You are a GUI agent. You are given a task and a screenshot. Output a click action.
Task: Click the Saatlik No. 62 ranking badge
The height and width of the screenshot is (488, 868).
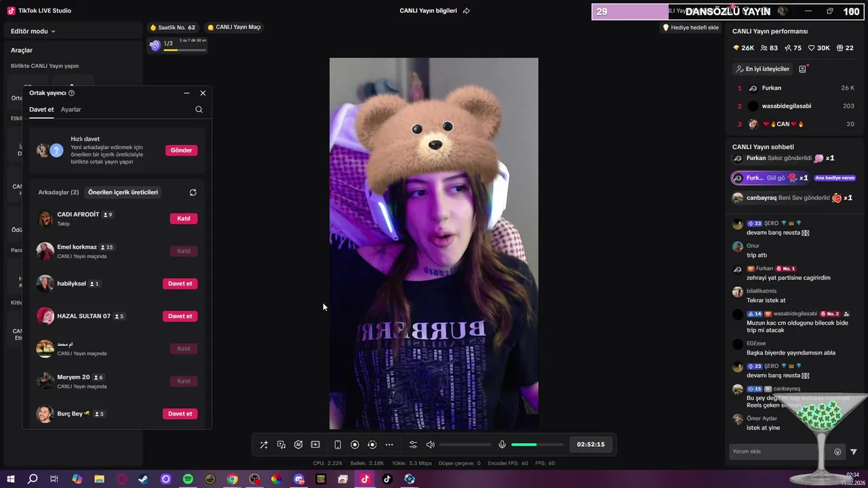tap(173, 27)
